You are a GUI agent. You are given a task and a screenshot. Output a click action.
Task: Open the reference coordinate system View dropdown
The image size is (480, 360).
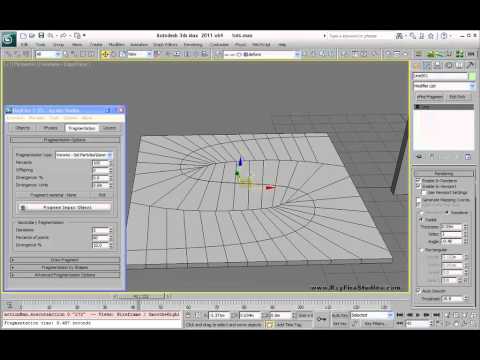click(140, 54)
